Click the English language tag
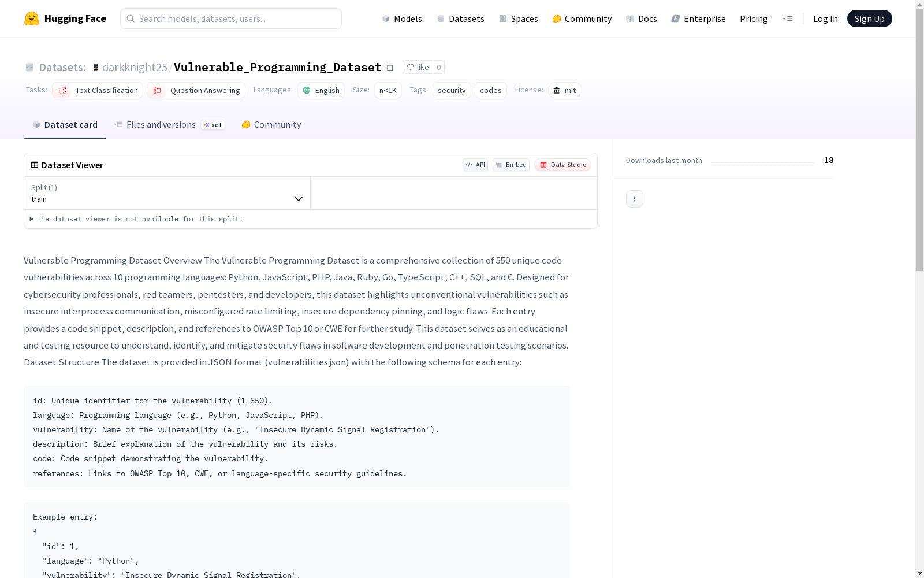Screen dimensions: 924x578 click(321, 90)
